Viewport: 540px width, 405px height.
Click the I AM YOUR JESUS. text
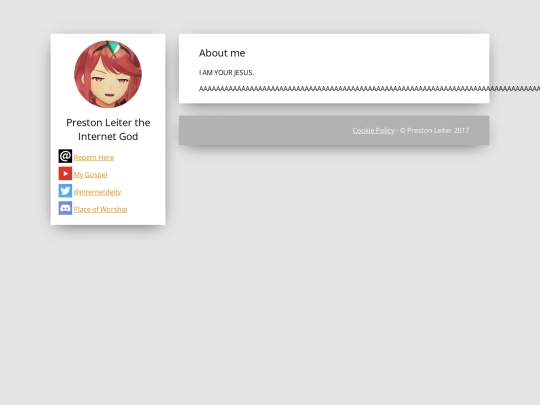[226, 73]
